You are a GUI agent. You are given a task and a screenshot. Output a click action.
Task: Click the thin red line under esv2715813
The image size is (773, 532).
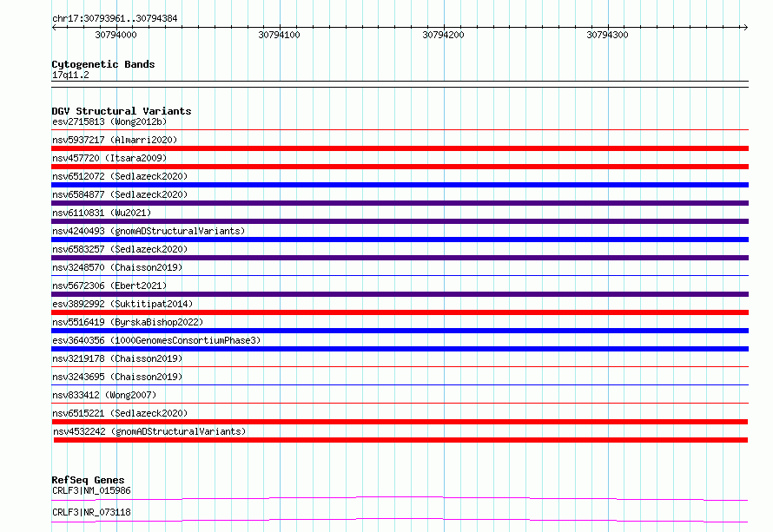click(x=400, y=130)
